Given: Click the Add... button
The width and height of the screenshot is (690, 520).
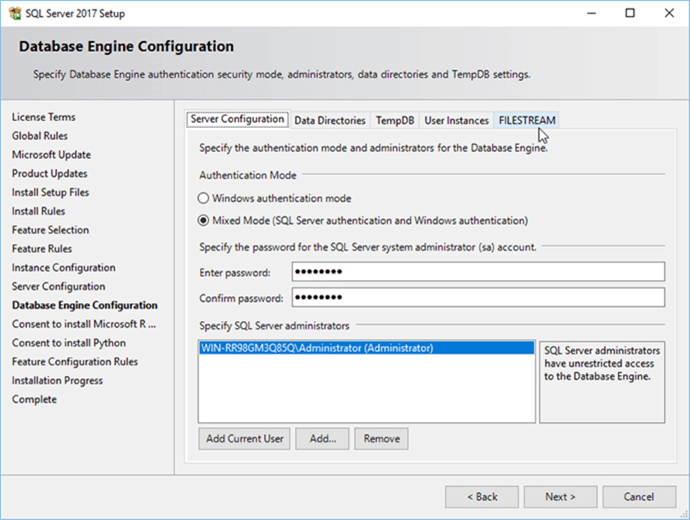Looking at the screenshot, I should pyautogui.click(x=322, y=438).
